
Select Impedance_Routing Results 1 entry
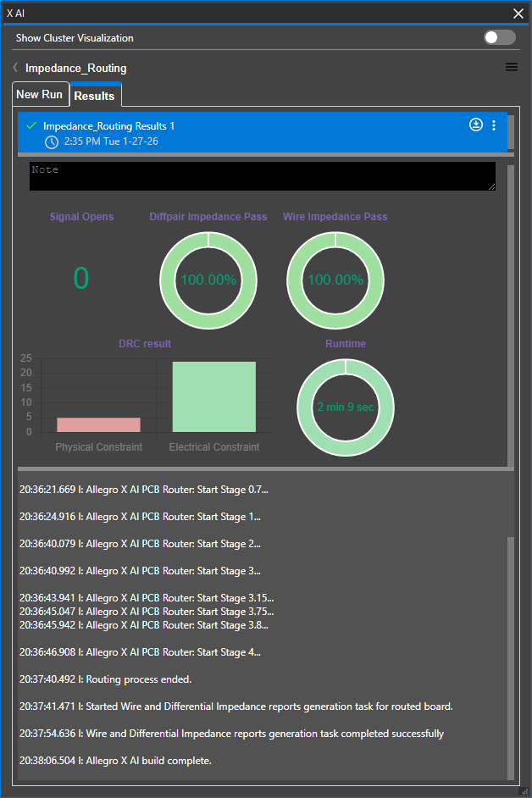click(x=262, y=132)
